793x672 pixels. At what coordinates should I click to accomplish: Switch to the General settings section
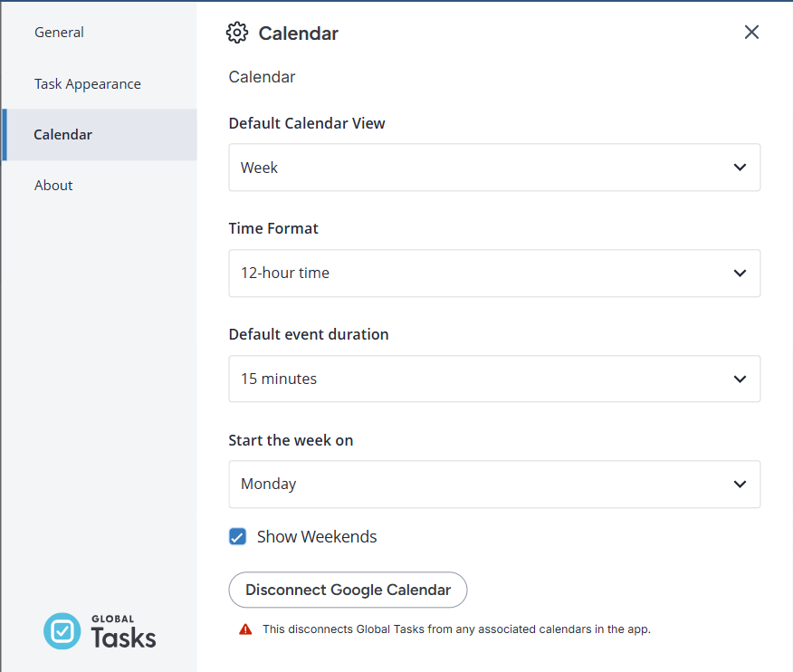(59, 32)
